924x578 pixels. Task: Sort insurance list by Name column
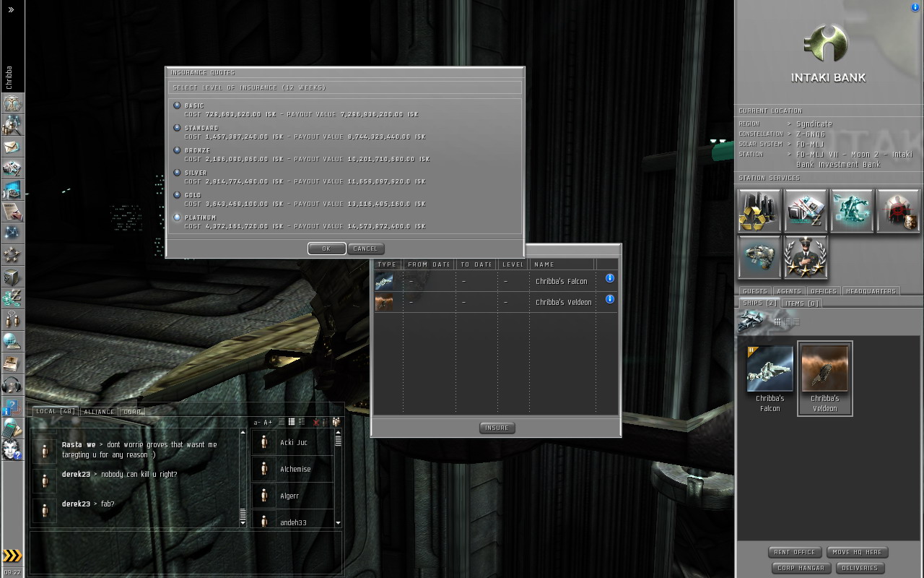[562, 264]
